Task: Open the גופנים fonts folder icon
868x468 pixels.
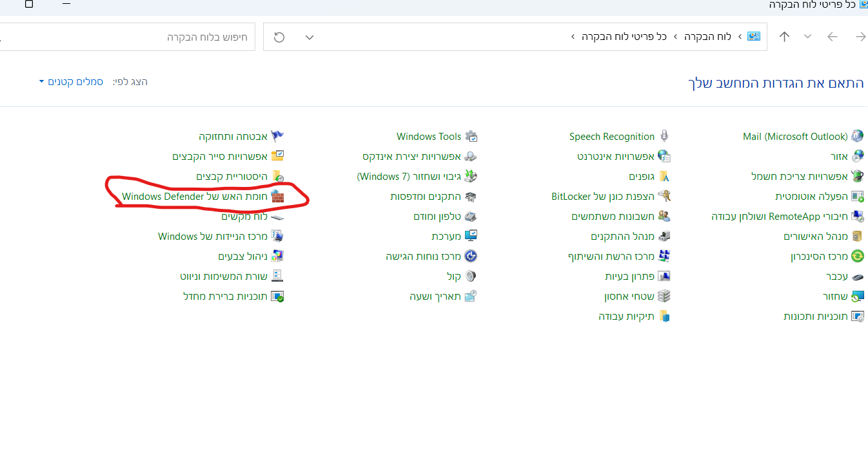Action: 664,176
